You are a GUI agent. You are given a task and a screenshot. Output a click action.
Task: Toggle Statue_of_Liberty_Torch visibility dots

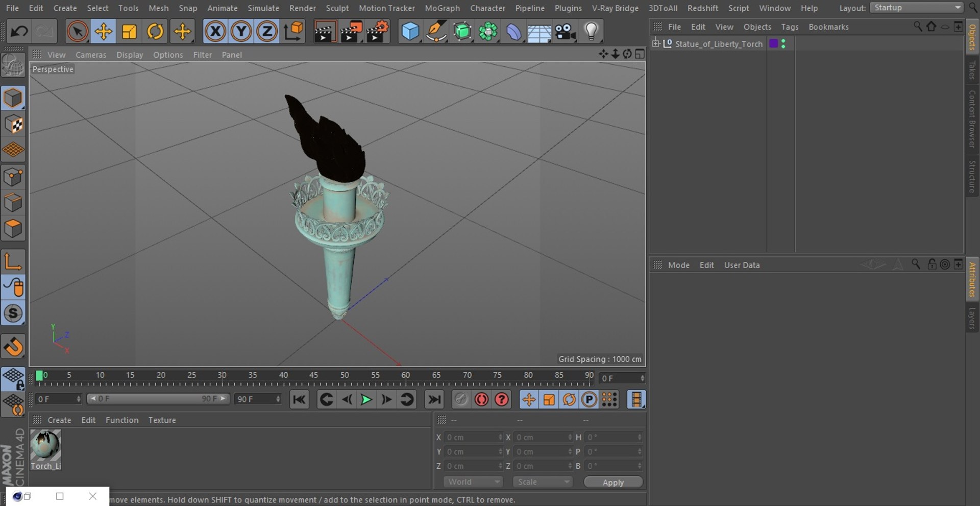pyautogui.click(x=783, y=44)
